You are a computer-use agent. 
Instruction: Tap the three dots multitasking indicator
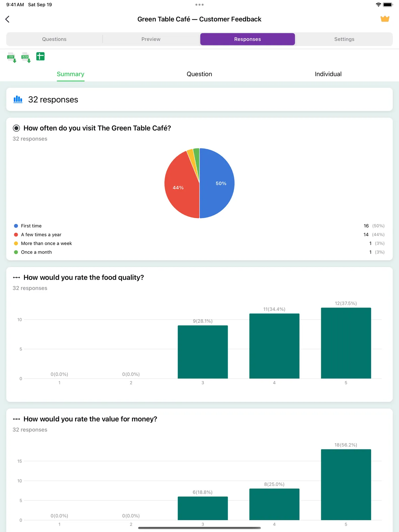point(199,5)
